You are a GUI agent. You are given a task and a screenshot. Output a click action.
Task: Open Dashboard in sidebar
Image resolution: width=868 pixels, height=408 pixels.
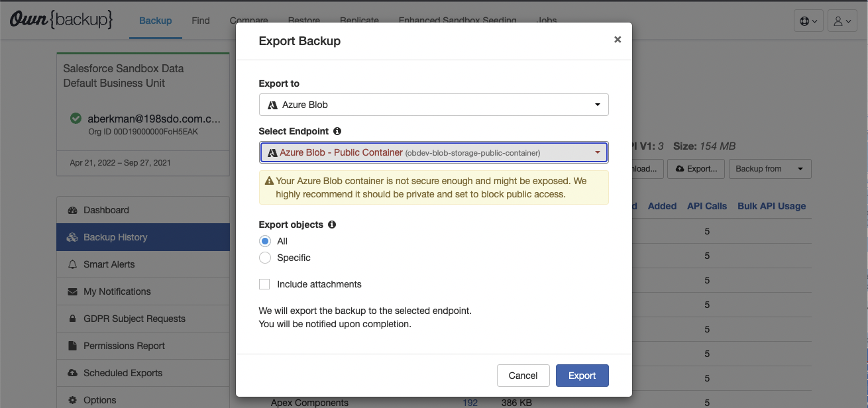(143, 210)
